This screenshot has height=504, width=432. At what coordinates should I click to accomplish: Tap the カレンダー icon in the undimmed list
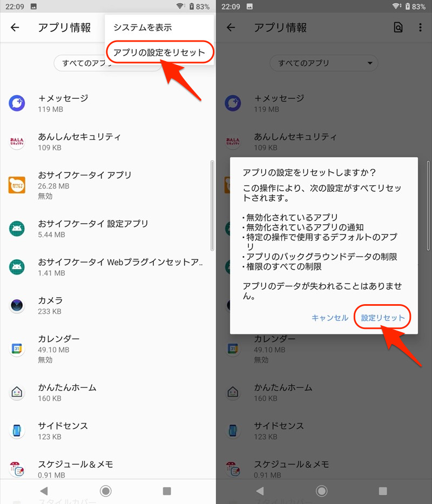tap(17, 348)
